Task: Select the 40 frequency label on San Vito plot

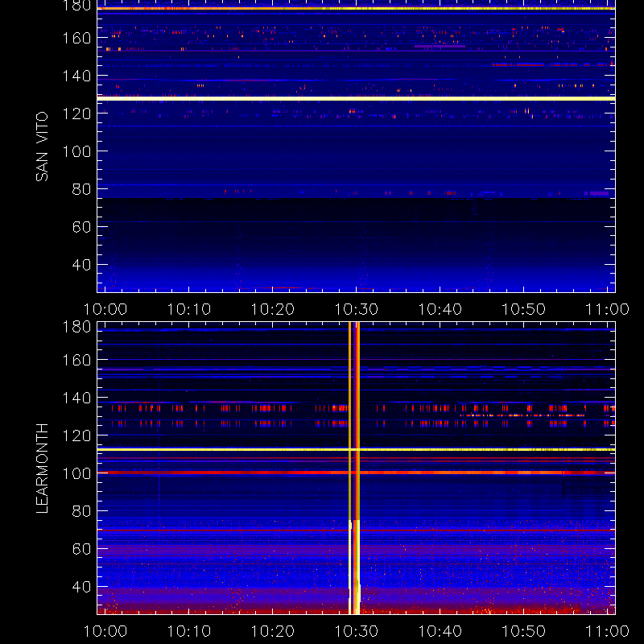Action: coord(81,265)
